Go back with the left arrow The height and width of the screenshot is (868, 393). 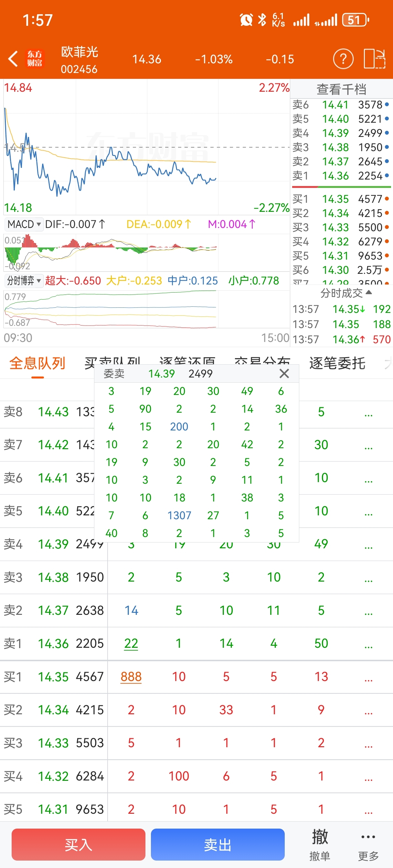(13, 59)
